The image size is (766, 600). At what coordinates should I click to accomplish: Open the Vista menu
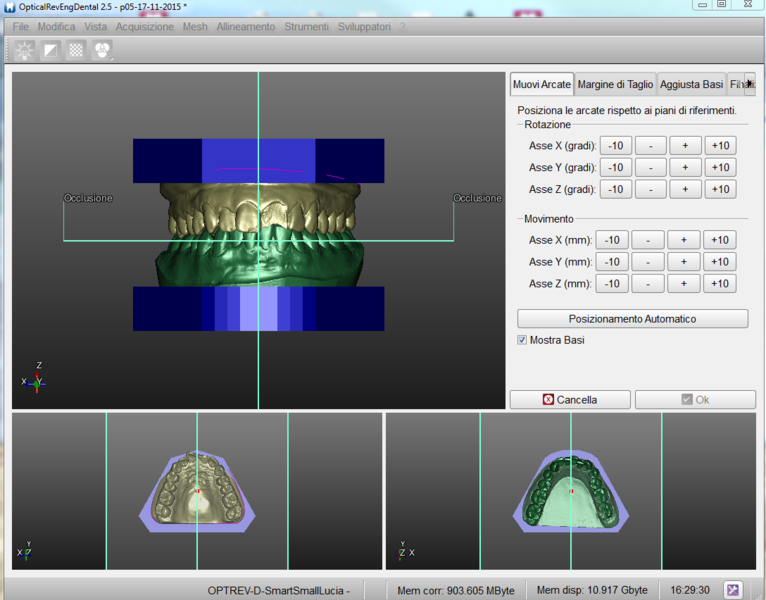(96, 27)
